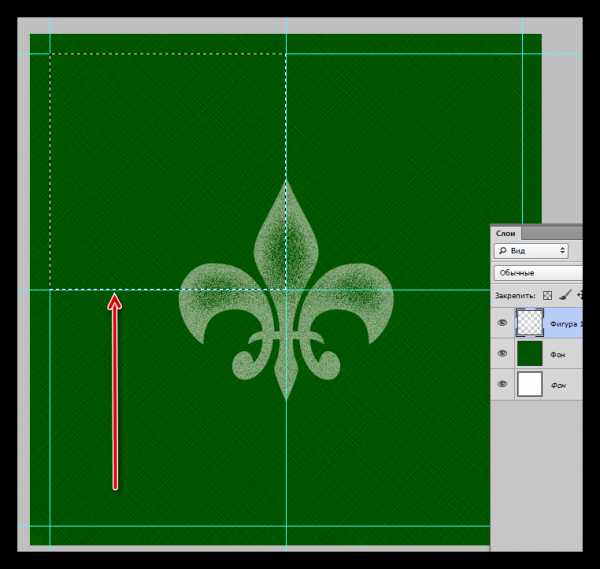Toggle lock transparent pixels icon
Viewport: 600px width, 569px height.
point(547,296)
